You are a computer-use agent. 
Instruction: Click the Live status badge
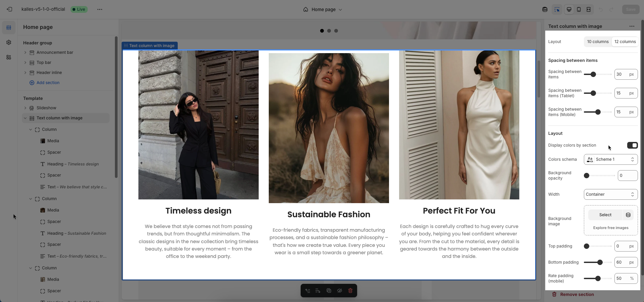pyautogui.click(x=79, y=9)
